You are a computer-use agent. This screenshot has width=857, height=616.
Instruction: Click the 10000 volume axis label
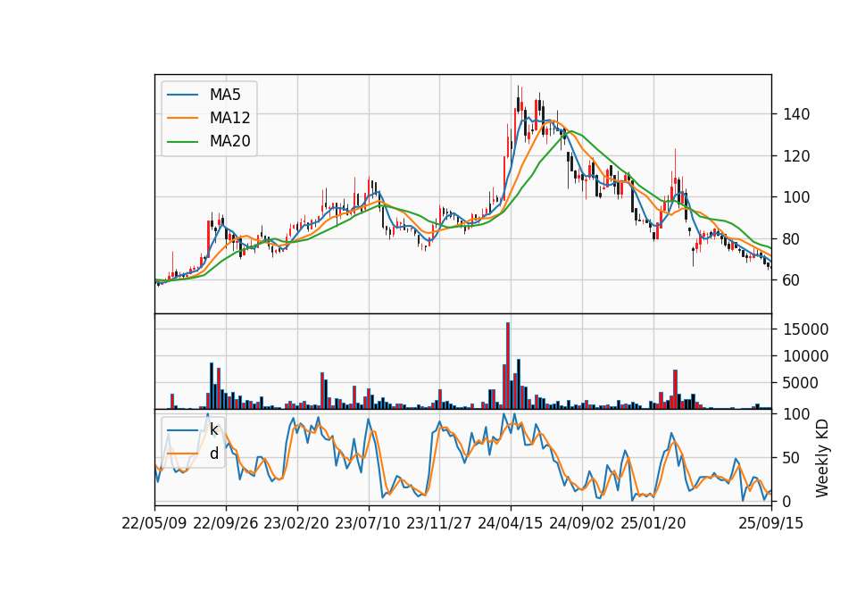click(805, 356)
